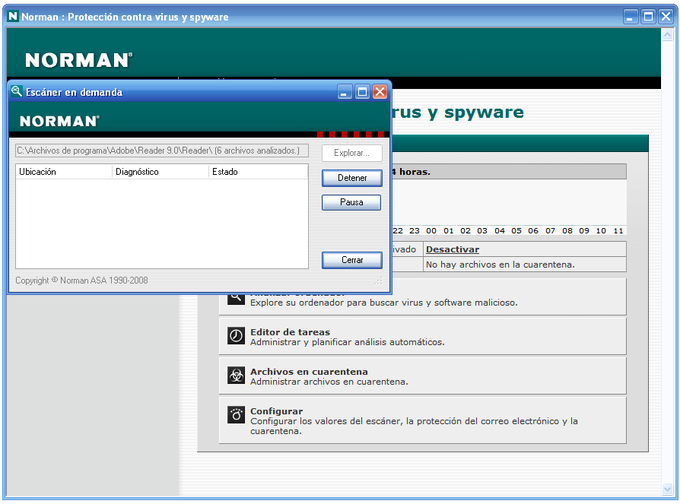Click the magnifier scan icon in main window
This screenshot has width=680, height=504.
coord(236,298)
